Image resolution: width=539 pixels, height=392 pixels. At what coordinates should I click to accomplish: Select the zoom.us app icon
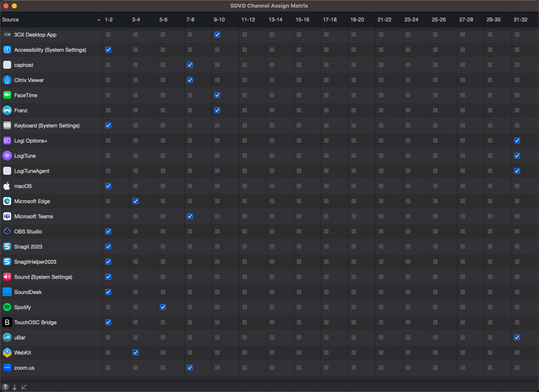6,368
